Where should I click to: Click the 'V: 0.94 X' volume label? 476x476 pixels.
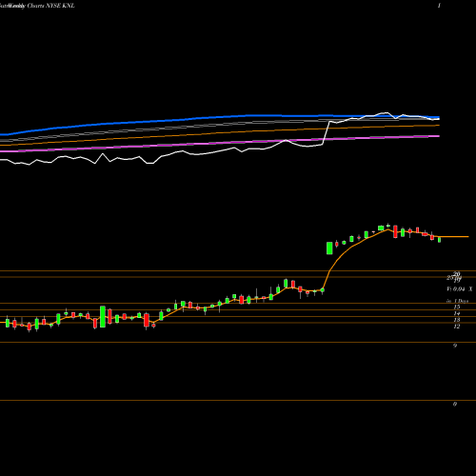point(459,289)
